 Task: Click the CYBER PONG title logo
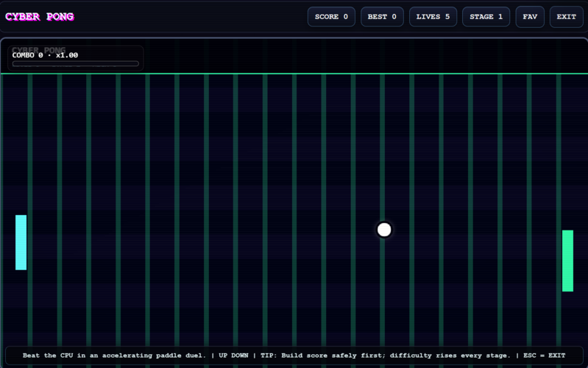click(x=40, y=16)
